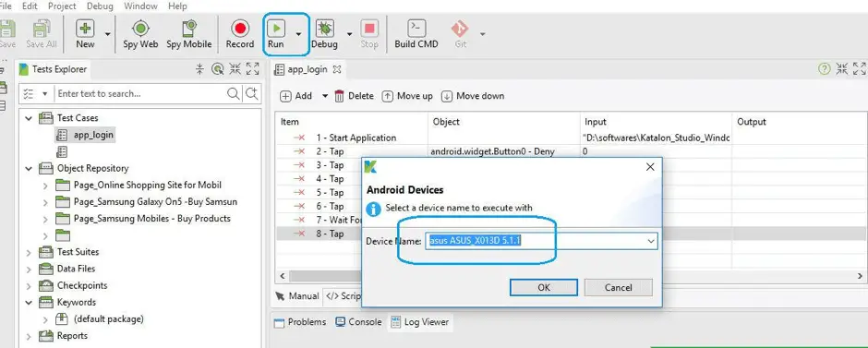The image size is (868, 348).
Task: Select the app_login test case
Action: (93, 135)
